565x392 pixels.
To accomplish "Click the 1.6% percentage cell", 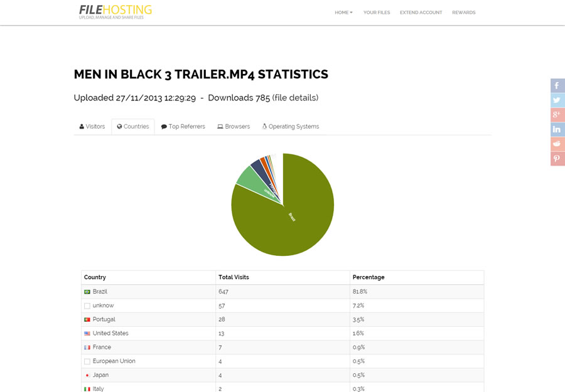I will pyautogui.click(x=358, y=334).
